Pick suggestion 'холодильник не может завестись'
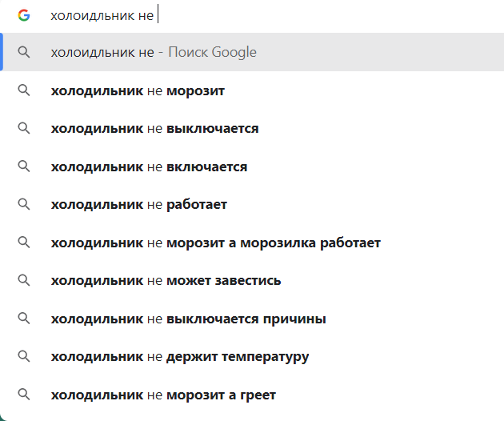The width and height of the screenshot is (504, 421). click(x=166, y=280)
